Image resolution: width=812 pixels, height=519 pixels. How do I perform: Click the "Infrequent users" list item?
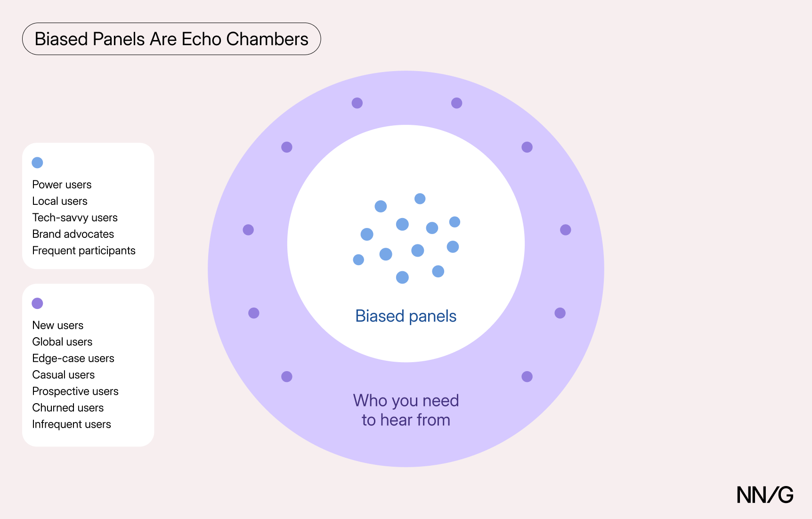(x=72, y=424)
